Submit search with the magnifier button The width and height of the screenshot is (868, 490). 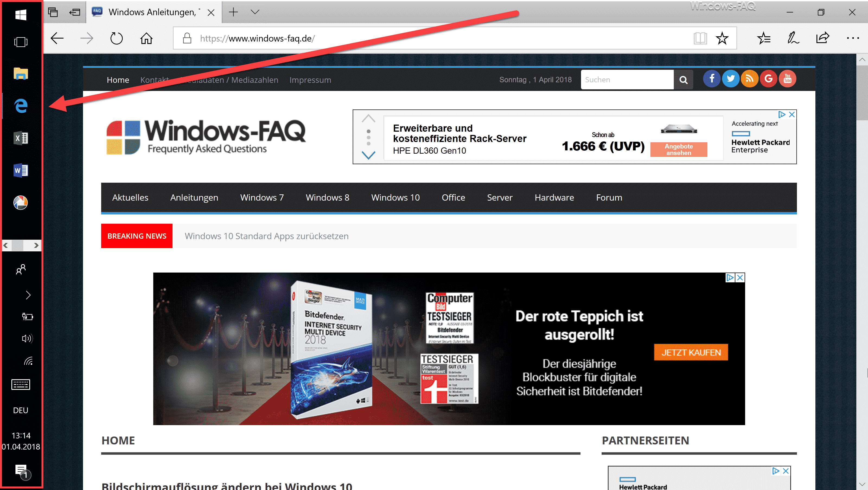tap(683, 80)
